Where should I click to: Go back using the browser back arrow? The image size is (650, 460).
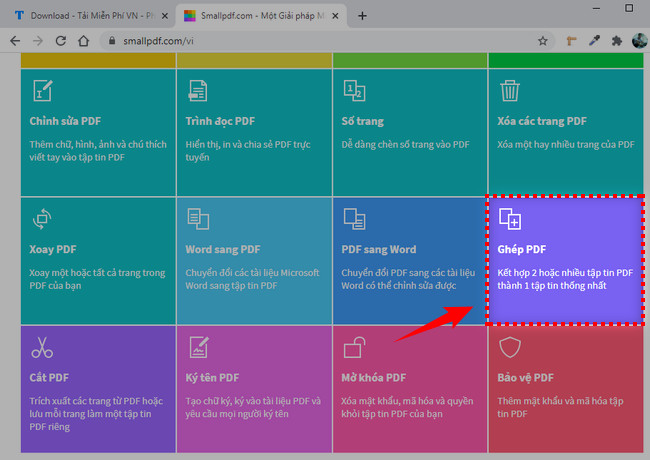click(x=15, y=41)
